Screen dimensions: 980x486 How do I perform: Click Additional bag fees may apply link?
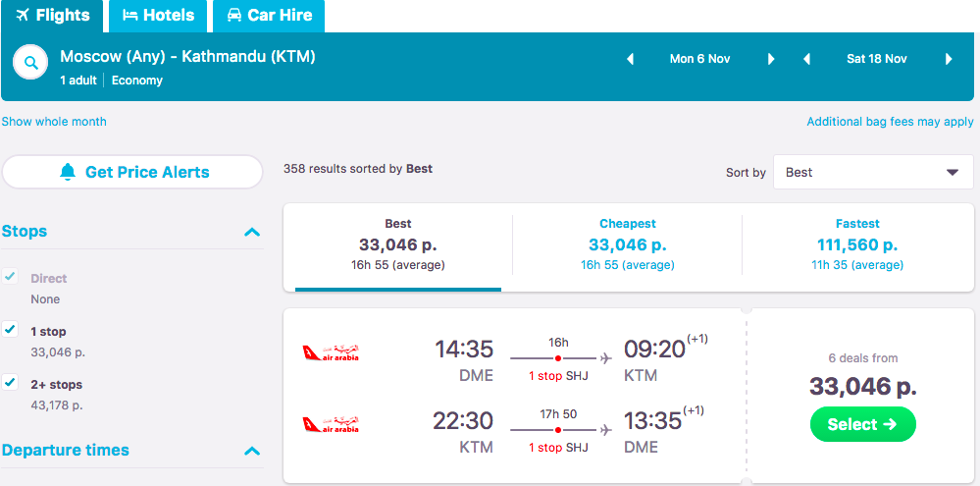[x=890, y=122]
